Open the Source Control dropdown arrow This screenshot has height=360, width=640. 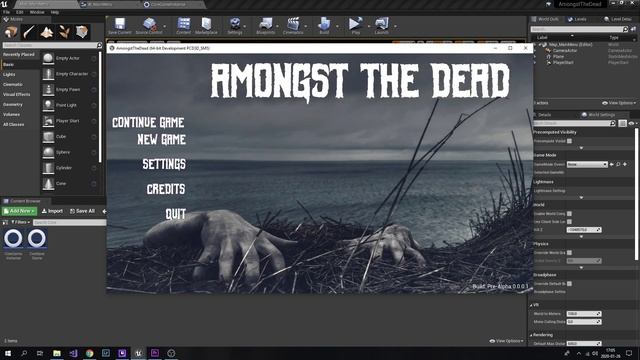tap(164, 26)
